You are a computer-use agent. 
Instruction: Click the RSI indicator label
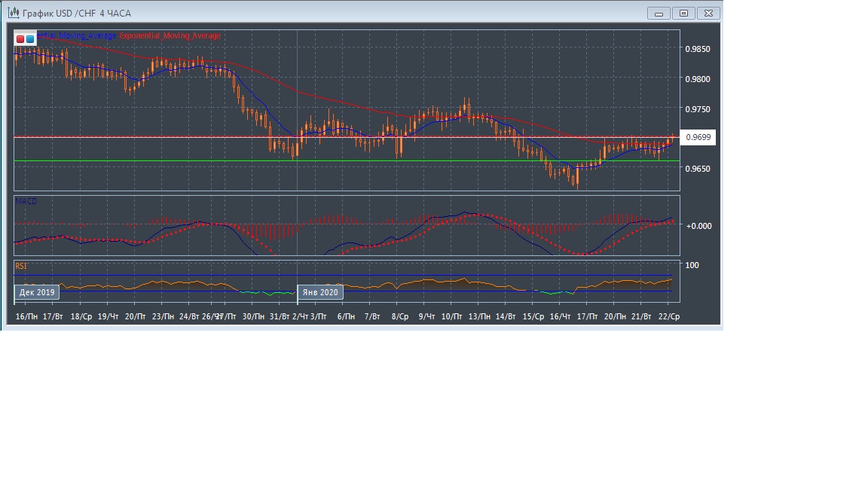pos(21,266)
